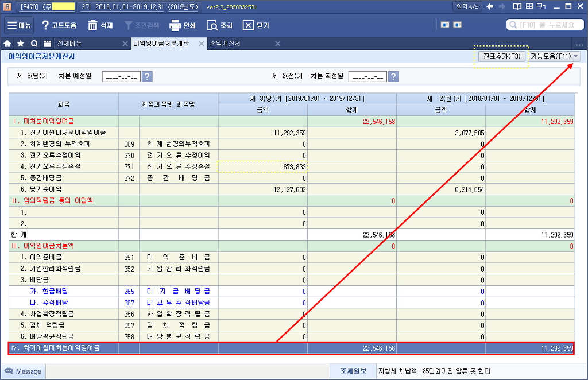This screenshot has height=380, width=588.
Task: Click the favorites star icon
Action: point(21,44)
